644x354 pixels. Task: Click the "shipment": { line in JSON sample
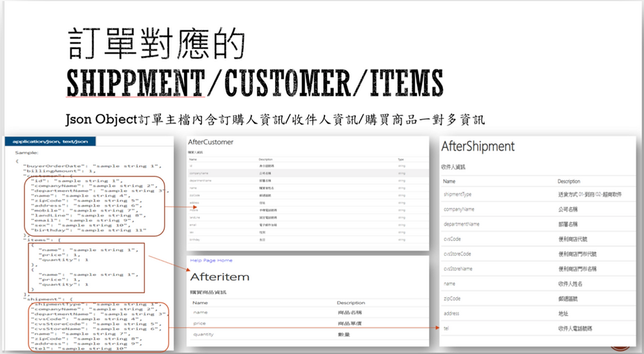pos(48,299)
